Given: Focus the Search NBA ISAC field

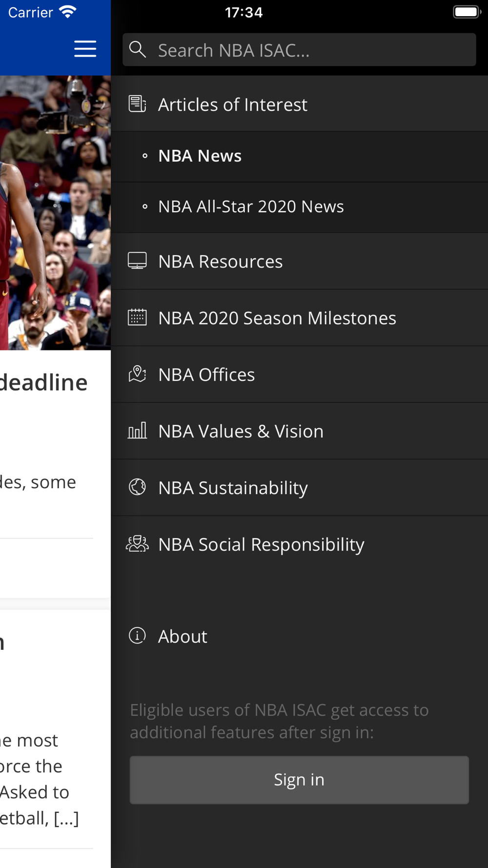Looking at the screenshot, I should tap(299, 50).
